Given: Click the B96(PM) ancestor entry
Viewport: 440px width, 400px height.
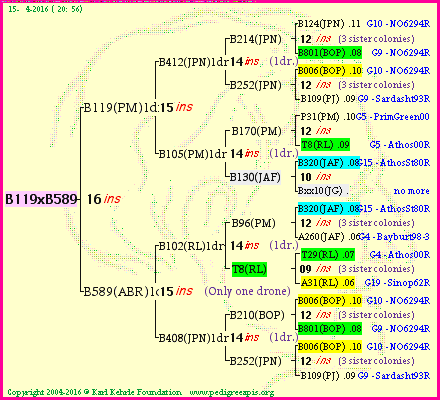Looking at the screenshot, I should pos(253,223).
